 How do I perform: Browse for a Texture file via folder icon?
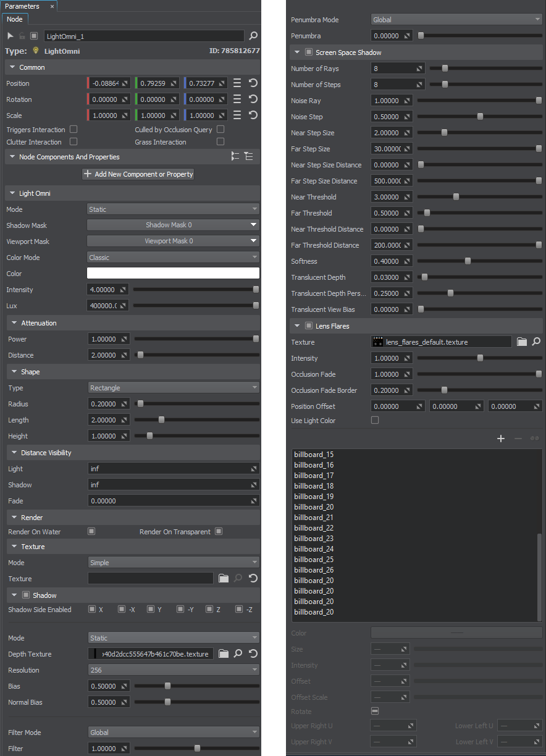224,578
